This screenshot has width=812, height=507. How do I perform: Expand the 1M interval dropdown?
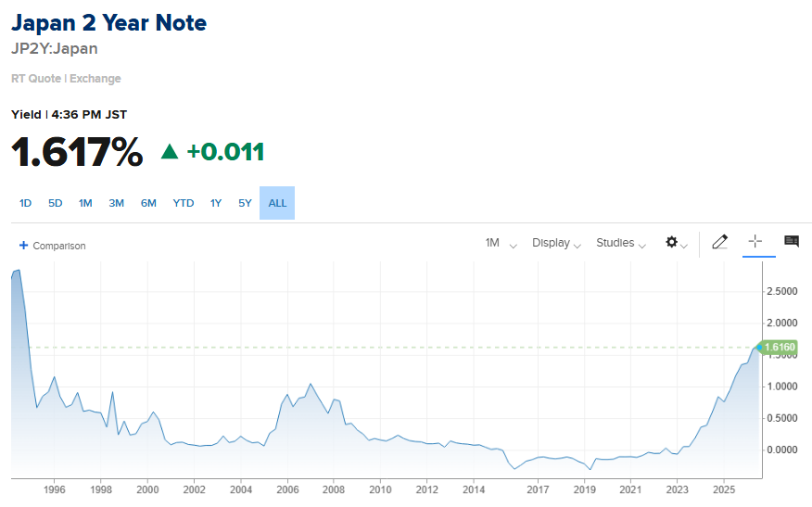point(501,243)
